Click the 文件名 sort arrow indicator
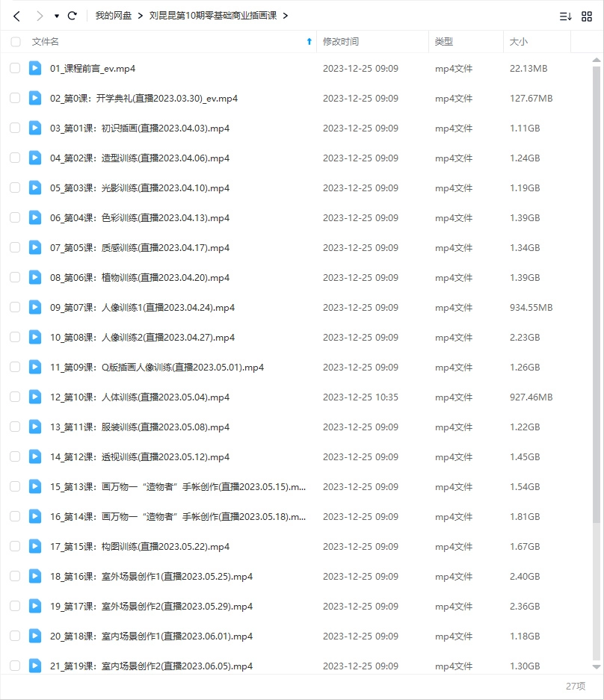 [x=309, y=42]
